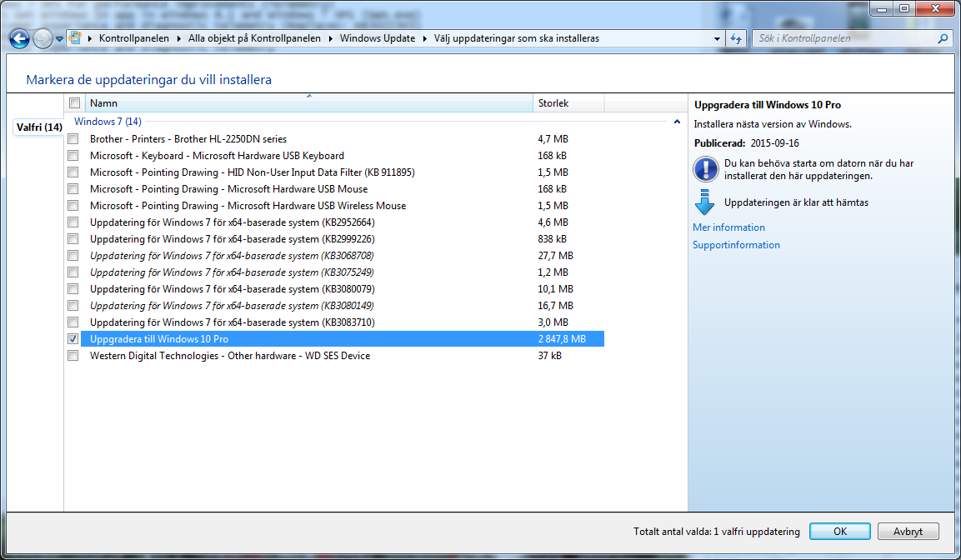961x560 pixels.
Task: Select the Windows 7 (14) group header
Action: click(108, 122)
